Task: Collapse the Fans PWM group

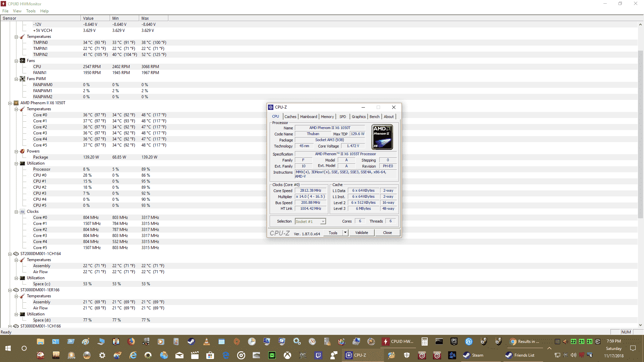Action: [16, 79]
